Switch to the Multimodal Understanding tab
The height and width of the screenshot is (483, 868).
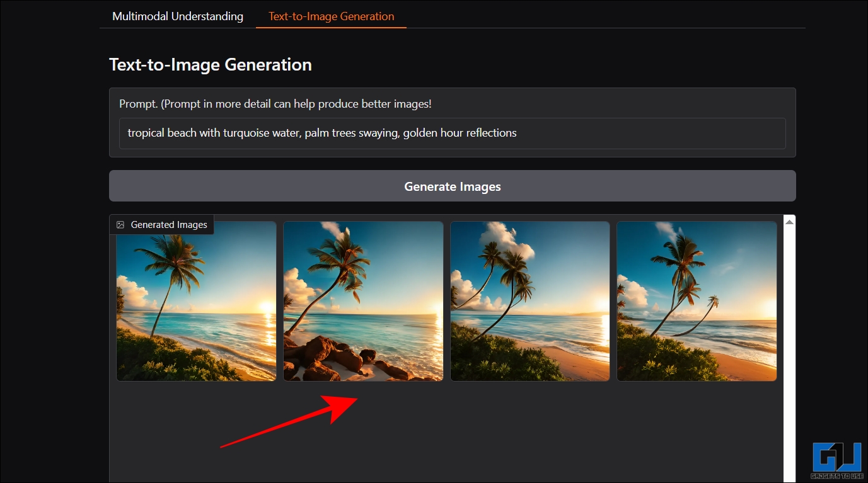178,16
